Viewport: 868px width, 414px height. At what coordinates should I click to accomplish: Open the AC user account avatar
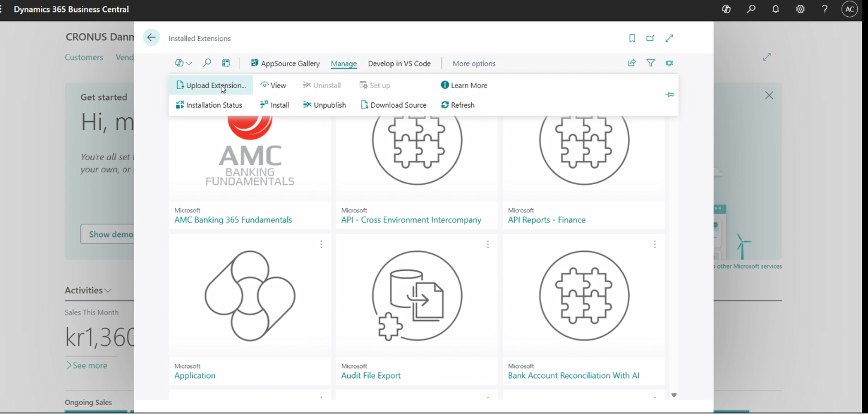point(849,10)
